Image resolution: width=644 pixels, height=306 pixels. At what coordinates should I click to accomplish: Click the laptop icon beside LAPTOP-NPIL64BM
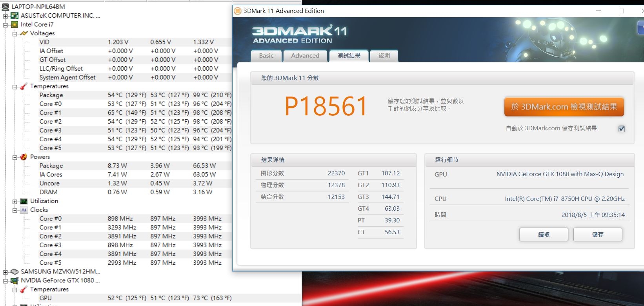pos(5,7)
